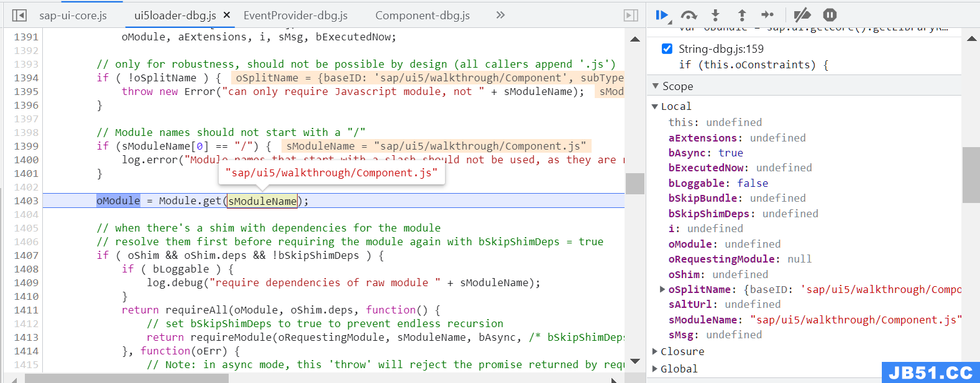Show more open file tabs
The image size is (980, 383).
(500, 15)
